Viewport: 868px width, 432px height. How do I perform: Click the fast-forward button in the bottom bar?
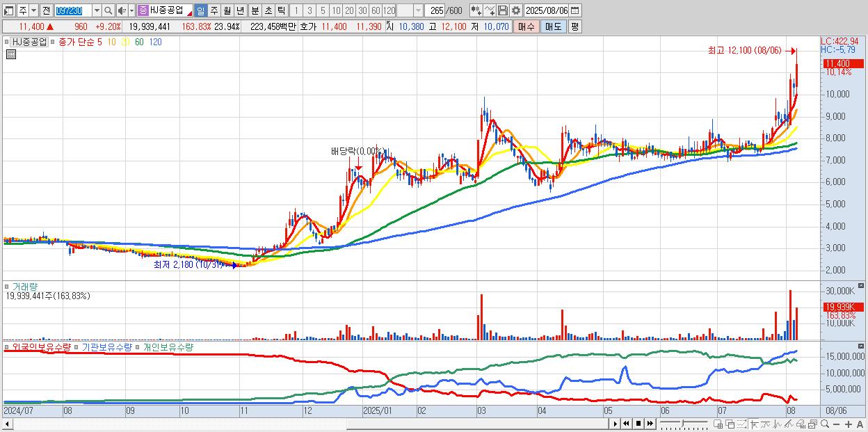(650, 423)
